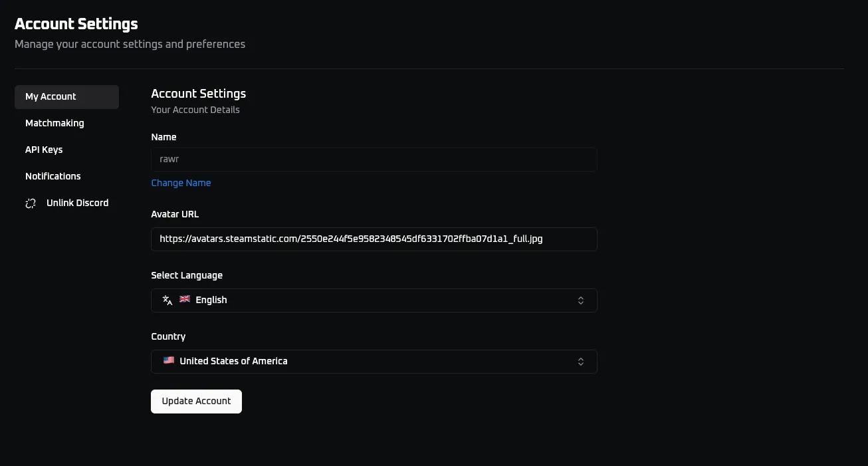Focus the Name field containing rawr
This screenshot has height=466, width=868.
374,159
